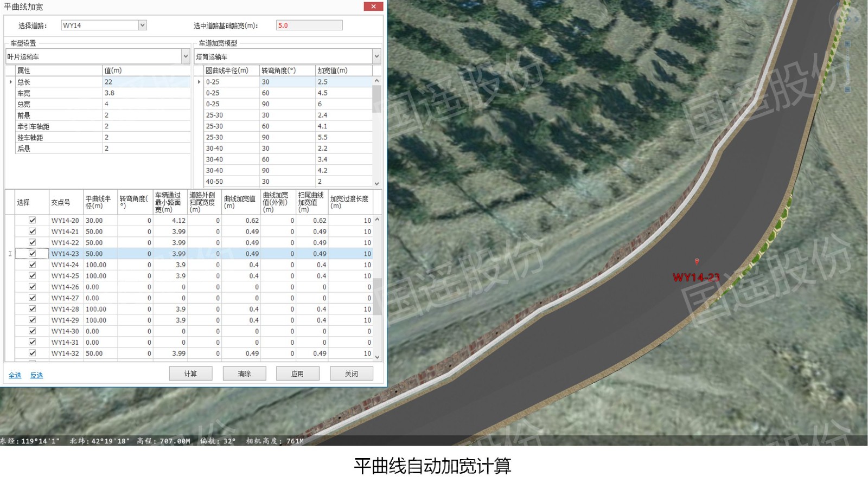Screen dimensions: 868x483
Task: Click the map zoom-out button below slider
Action: tap(847, 89)
